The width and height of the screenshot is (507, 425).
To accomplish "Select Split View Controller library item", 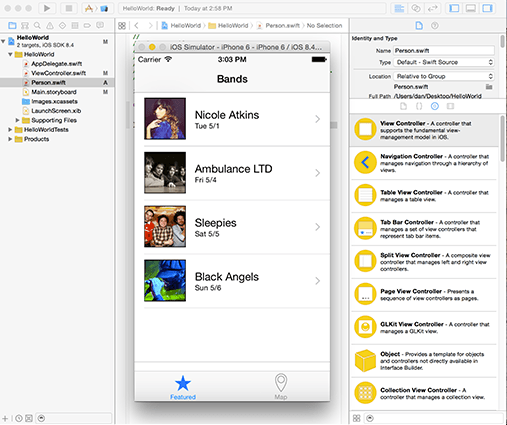I will click(x=424, y=262).
